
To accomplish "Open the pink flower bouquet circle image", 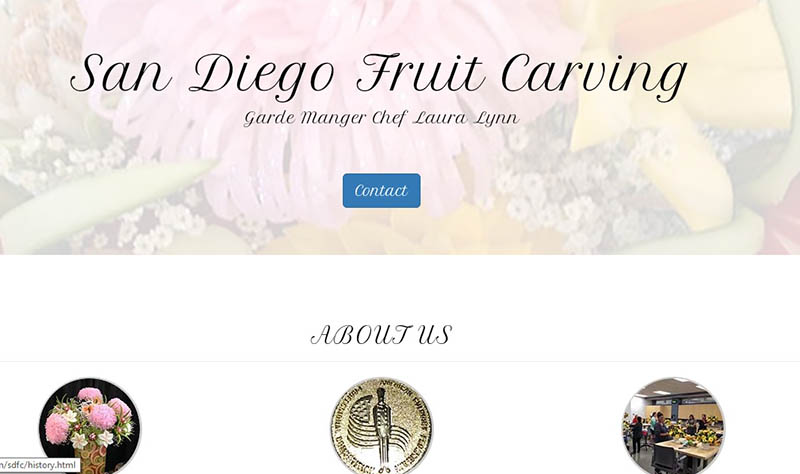I will coord(90,426).
